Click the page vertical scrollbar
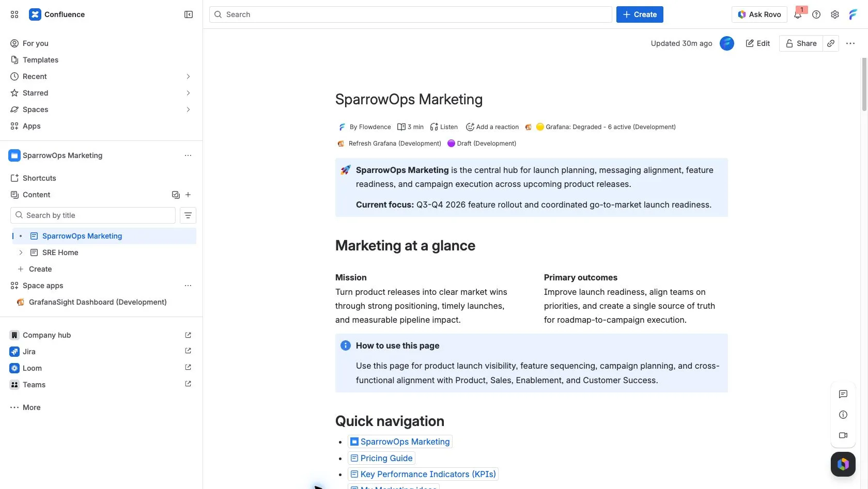The image size is (868, 489). (x=864, y=85)
